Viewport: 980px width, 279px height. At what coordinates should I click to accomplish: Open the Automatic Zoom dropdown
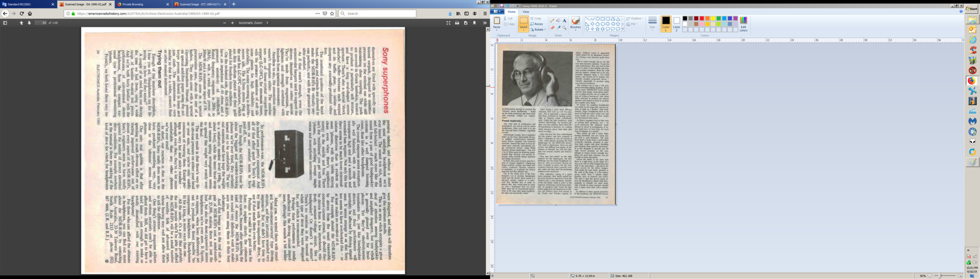click(x=254, y=23)
